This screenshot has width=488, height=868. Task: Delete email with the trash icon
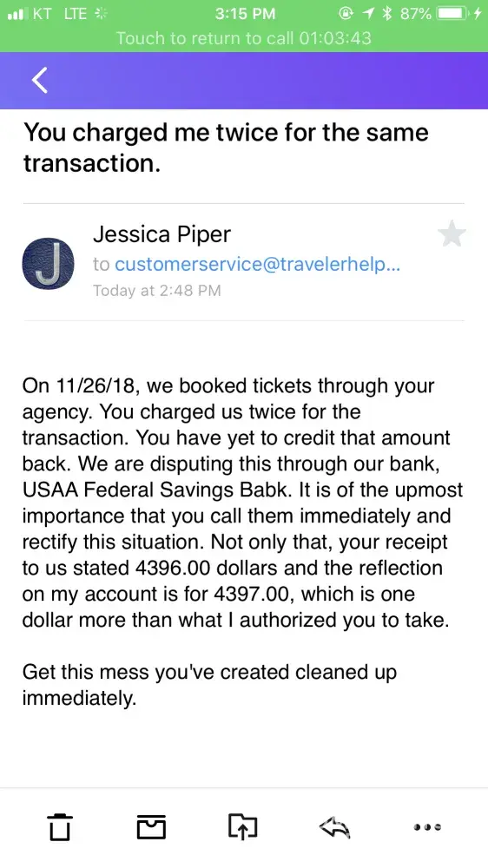click(59, 827)
